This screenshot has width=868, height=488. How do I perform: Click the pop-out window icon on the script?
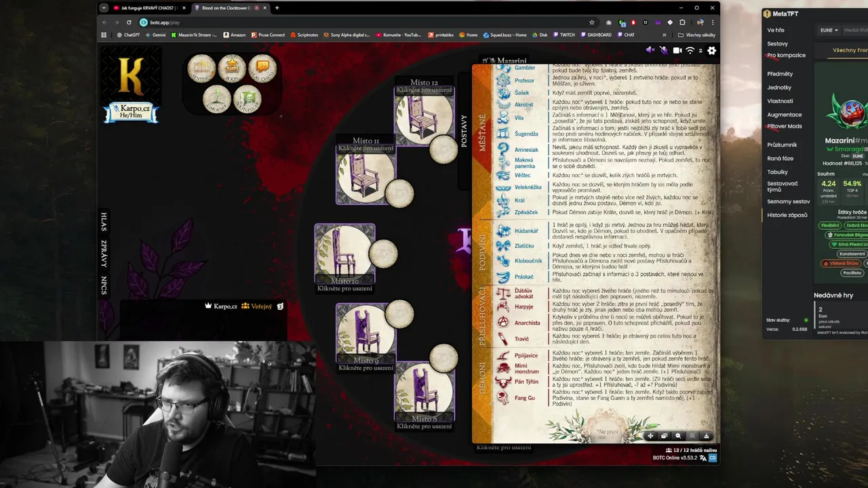[x=664, y=436]
